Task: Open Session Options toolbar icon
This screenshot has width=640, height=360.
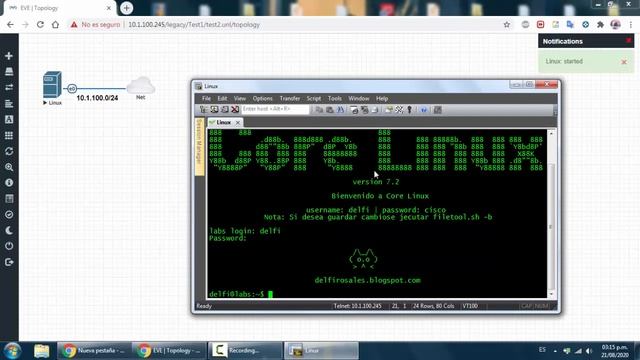Action: tap(389, 109)
